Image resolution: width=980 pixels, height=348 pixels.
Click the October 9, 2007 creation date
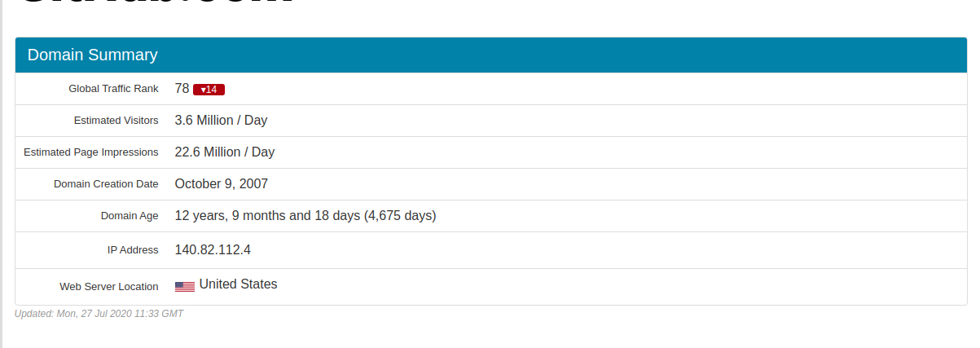(222, 183)
